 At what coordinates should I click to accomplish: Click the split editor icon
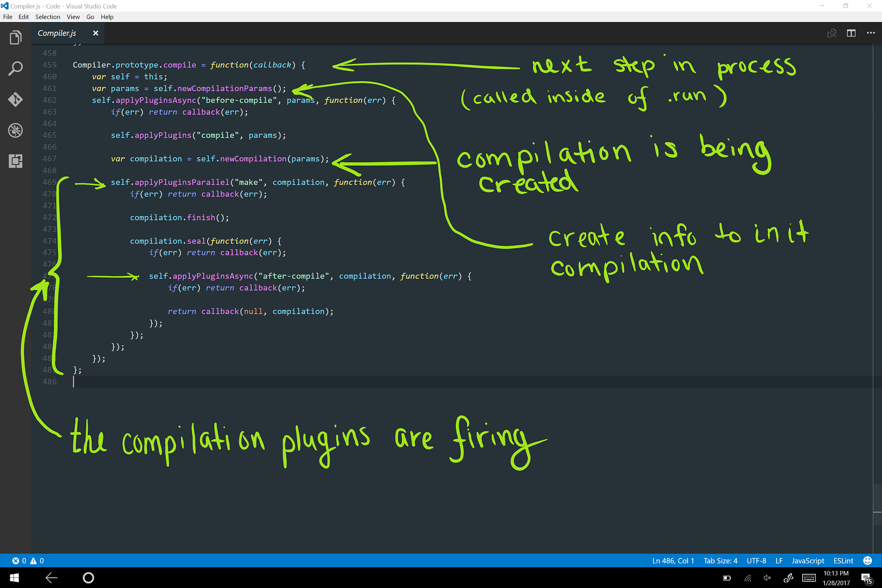tap(851, 33)
